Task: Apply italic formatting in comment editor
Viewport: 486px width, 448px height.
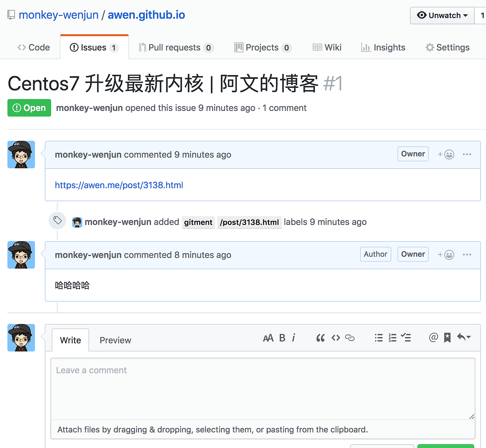Action: pos(293,338)
